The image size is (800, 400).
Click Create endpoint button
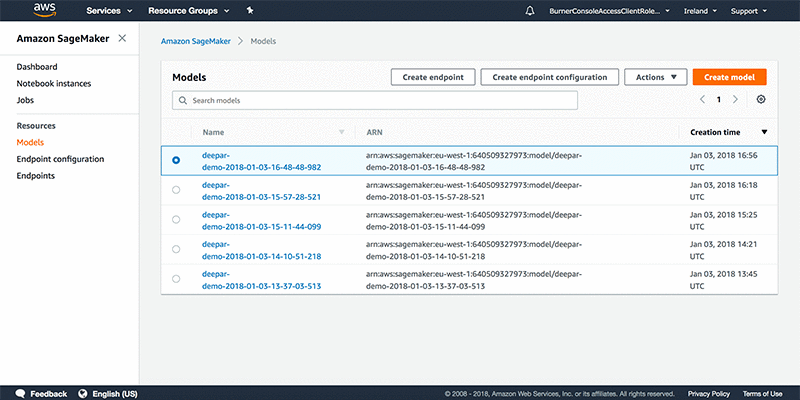tap(433, 77)
